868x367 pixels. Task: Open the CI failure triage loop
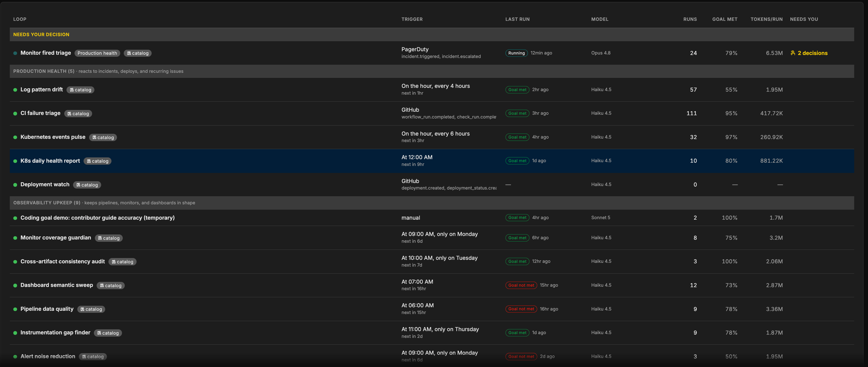click(x=40, y=113)
